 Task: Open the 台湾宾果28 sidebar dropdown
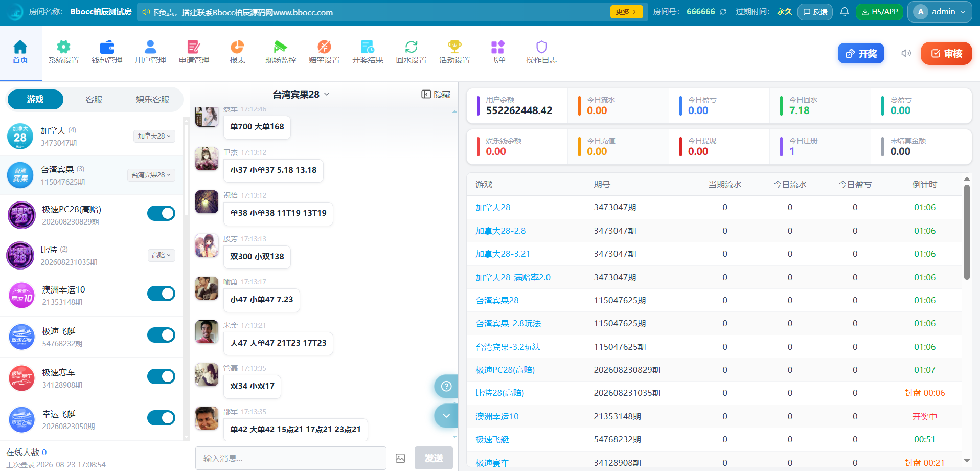(x=151, y=175)
